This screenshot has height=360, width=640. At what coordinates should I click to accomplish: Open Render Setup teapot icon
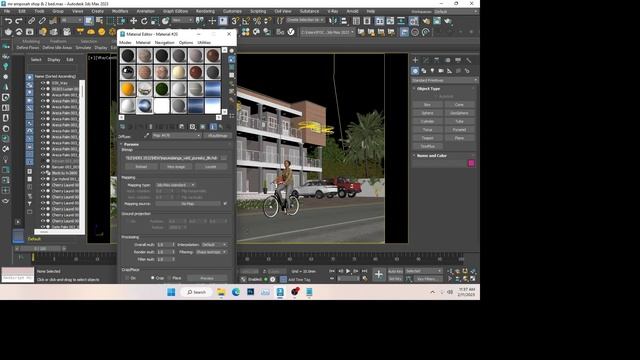(426, 21)
